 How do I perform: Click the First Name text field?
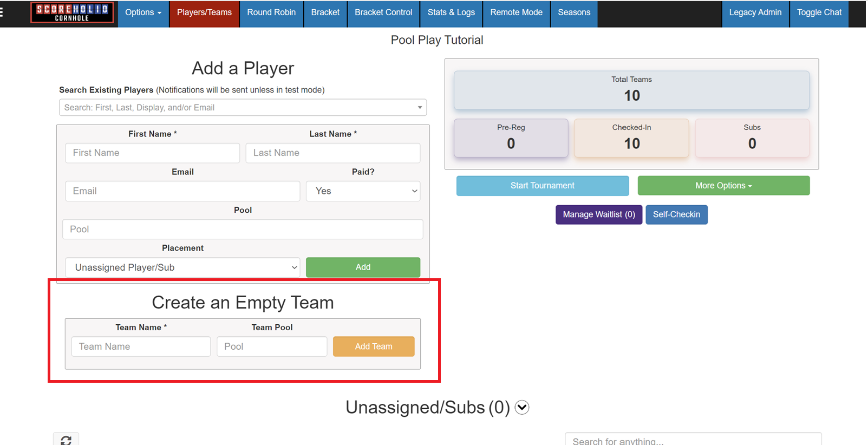(x=152, y=153)
